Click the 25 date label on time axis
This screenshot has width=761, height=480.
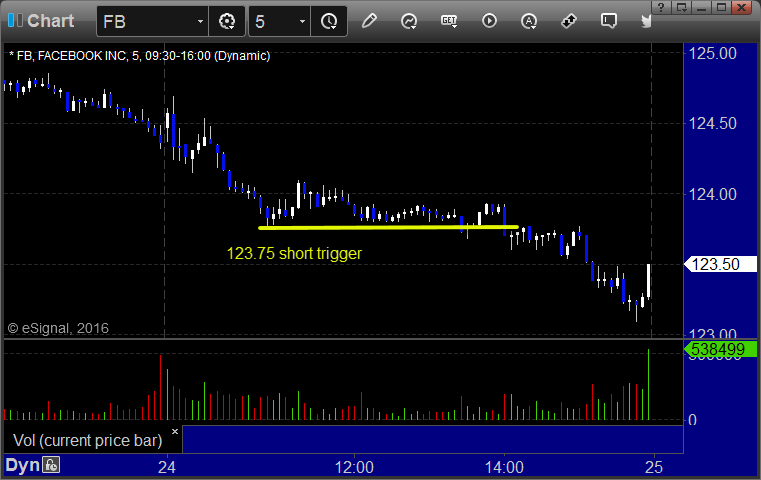tap(654, 467)
